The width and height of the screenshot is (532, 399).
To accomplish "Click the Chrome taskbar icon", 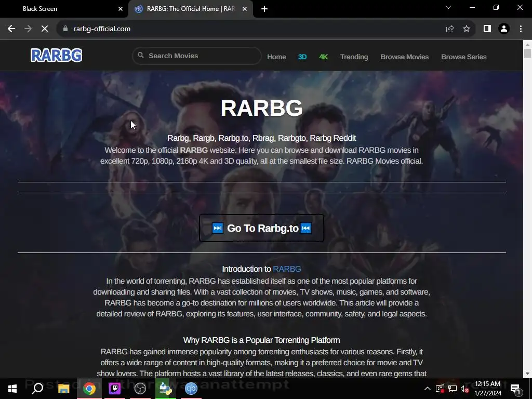I will (89, 389).
